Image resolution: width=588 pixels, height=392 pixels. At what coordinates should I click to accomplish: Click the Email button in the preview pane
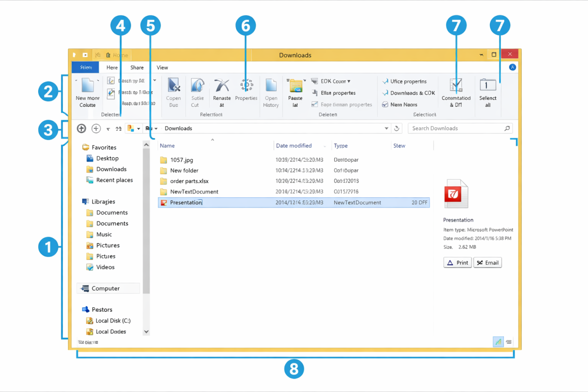pos(487,262)
